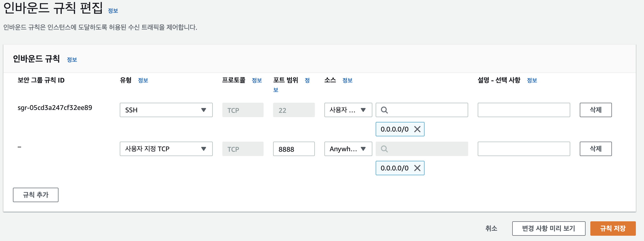Focus description field for SSH rule

tap(524, 110)
